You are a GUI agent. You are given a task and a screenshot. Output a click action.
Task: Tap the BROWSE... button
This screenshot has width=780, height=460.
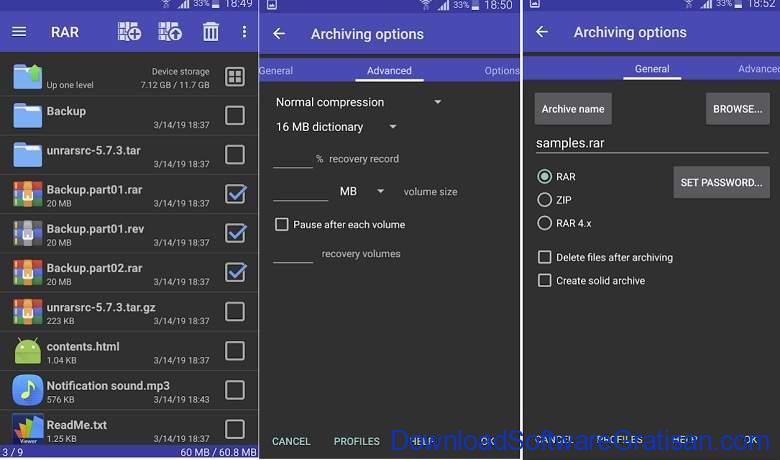(737, 109)
